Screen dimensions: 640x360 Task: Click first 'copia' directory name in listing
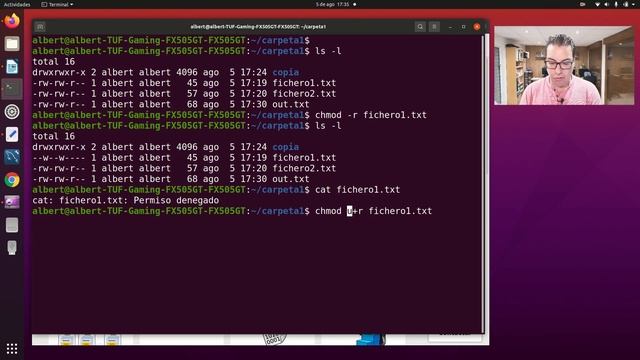point(286,72)
